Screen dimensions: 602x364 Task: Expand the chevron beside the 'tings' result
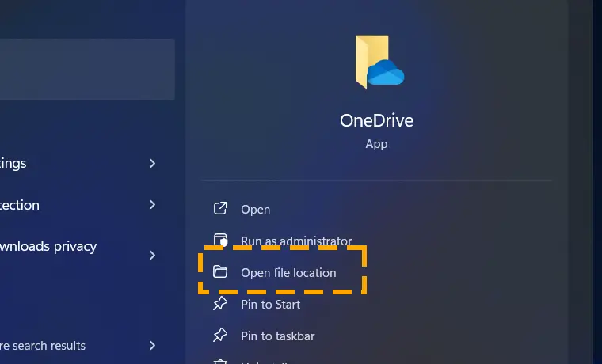[152, 163]
